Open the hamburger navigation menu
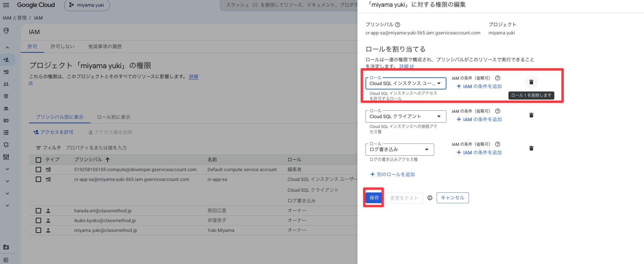Image resolution: width=644 pixels, height=264 pixels. [6, 5]
